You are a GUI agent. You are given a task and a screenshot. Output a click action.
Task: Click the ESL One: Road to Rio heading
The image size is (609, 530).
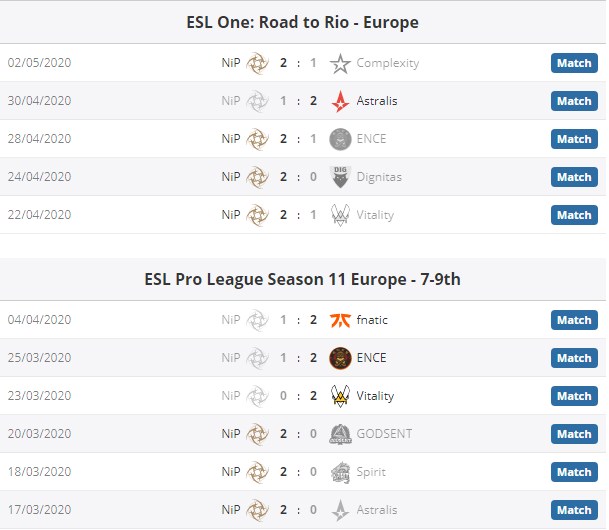(x=303, y=22)
